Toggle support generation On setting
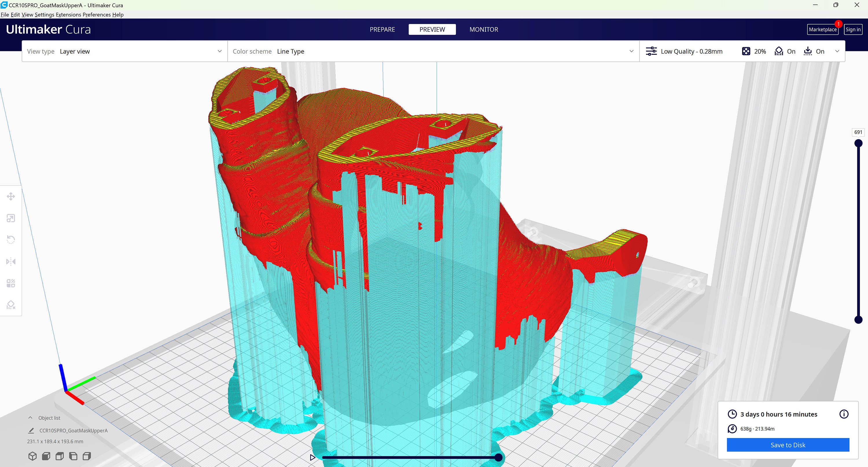 (785, 51)
